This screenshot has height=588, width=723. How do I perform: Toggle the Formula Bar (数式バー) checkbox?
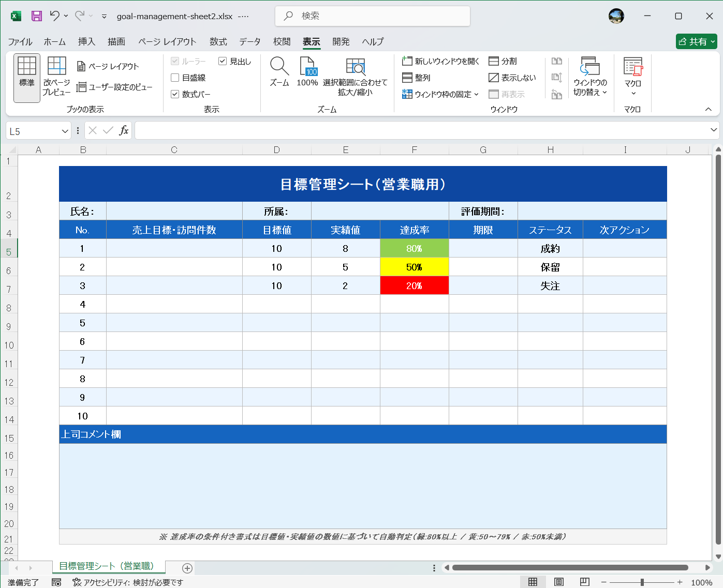[x=175, y=94]
